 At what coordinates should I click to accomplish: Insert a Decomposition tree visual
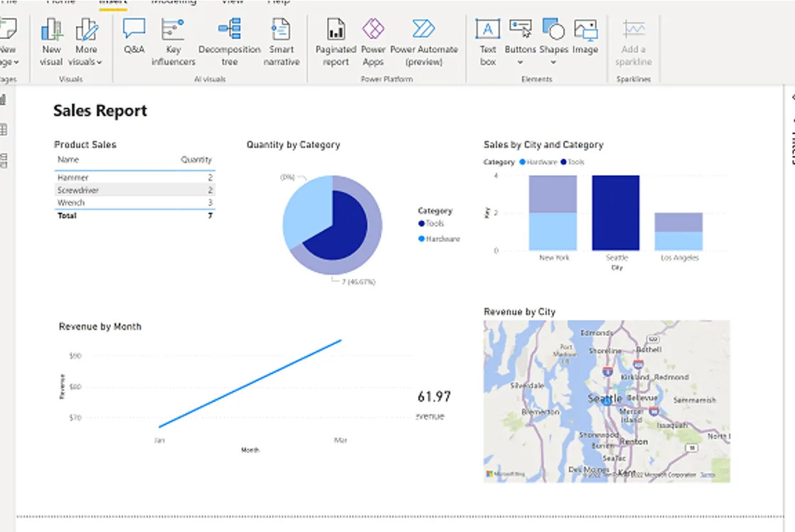coord(229,41)
